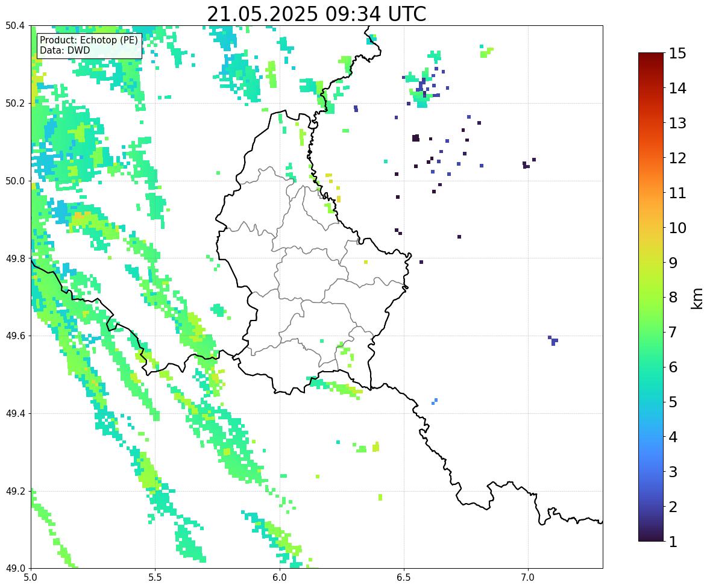710x588 pixels.
Task: Click latitude axis label 50.2
Action: 14,103
